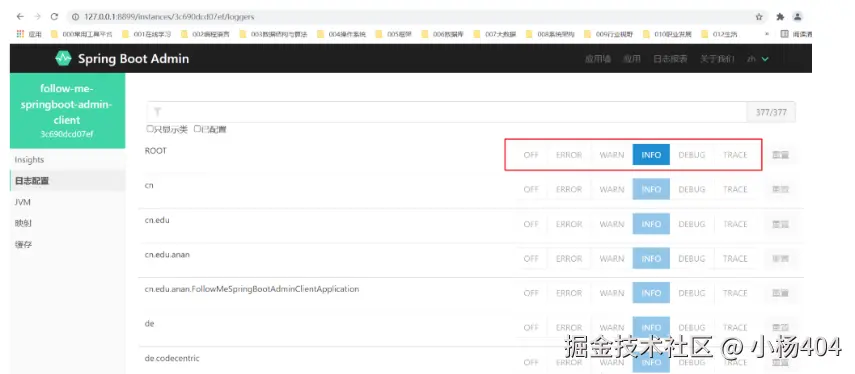Set cn logger level to DEBUG
Image resolution: width=855 pixels, height=374 pixels.
click(691, 189)
